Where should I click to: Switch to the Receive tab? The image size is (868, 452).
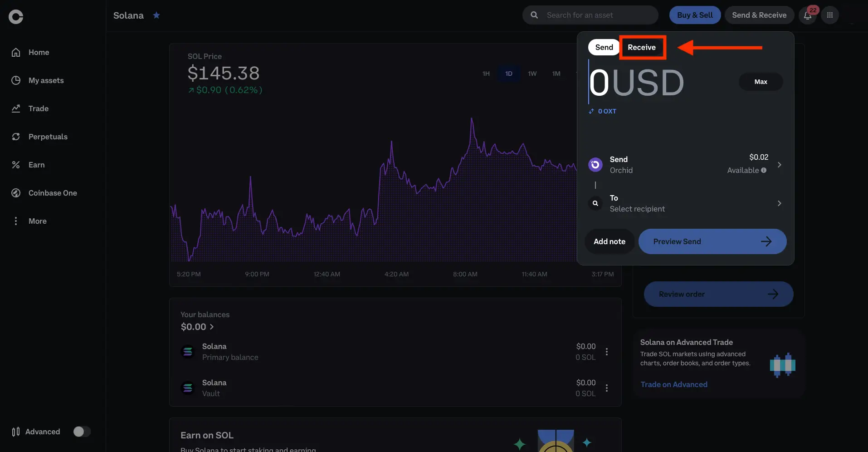coord(642,47)
